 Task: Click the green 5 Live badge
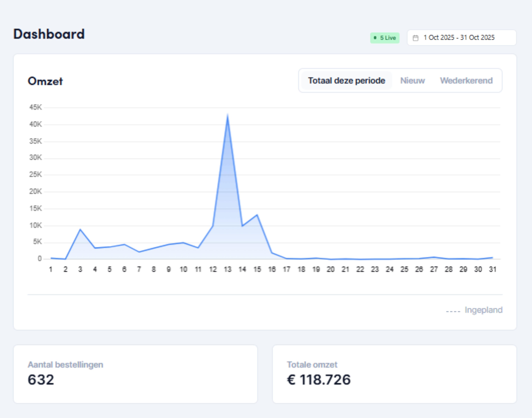(385, 38)
